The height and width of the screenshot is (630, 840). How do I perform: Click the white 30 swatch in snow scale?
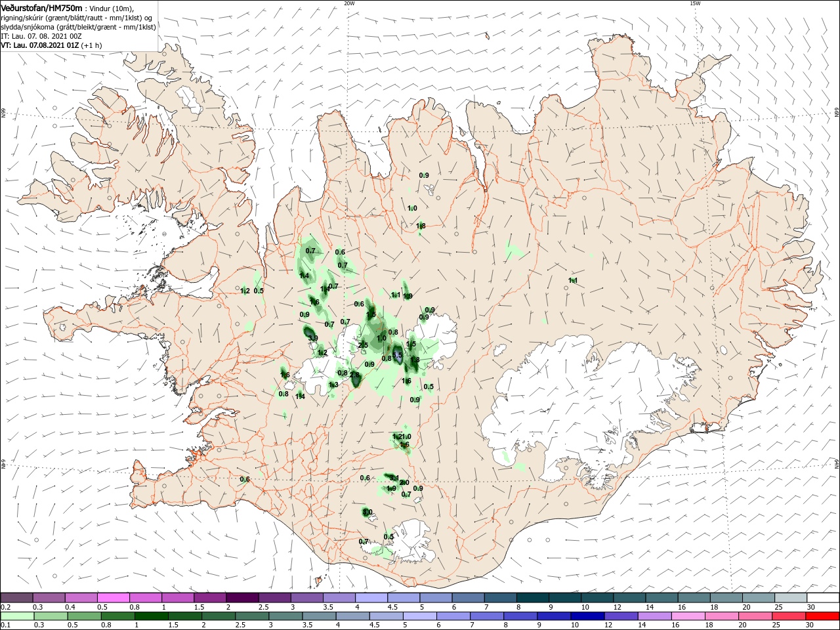(x=823, y=597)
